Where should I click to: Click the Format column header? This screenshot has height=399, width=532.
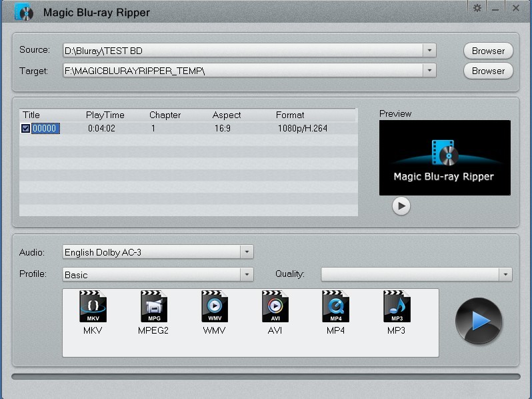[290, 115]
